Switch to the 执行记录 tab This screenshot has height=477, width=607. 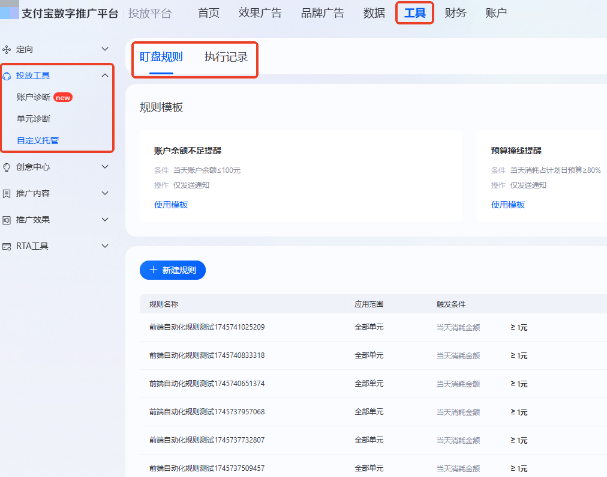226,57
